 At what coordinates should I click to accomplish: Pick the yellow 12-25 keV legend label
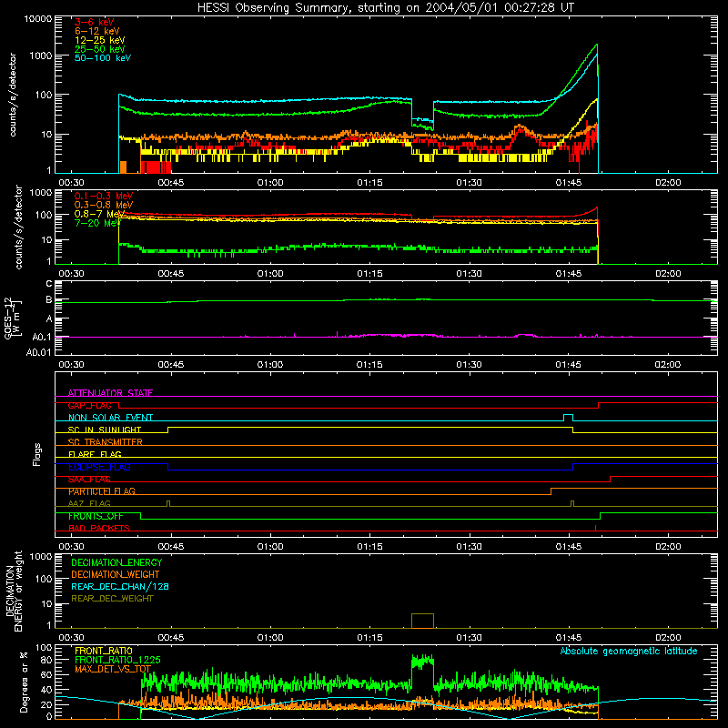(x=100, y=40)
